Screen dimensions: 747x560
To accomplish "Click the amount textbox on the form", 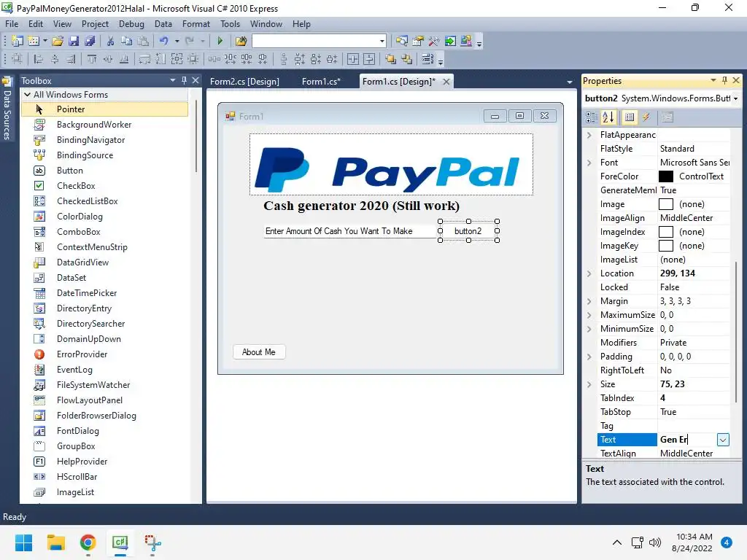I will click(349, 231).
